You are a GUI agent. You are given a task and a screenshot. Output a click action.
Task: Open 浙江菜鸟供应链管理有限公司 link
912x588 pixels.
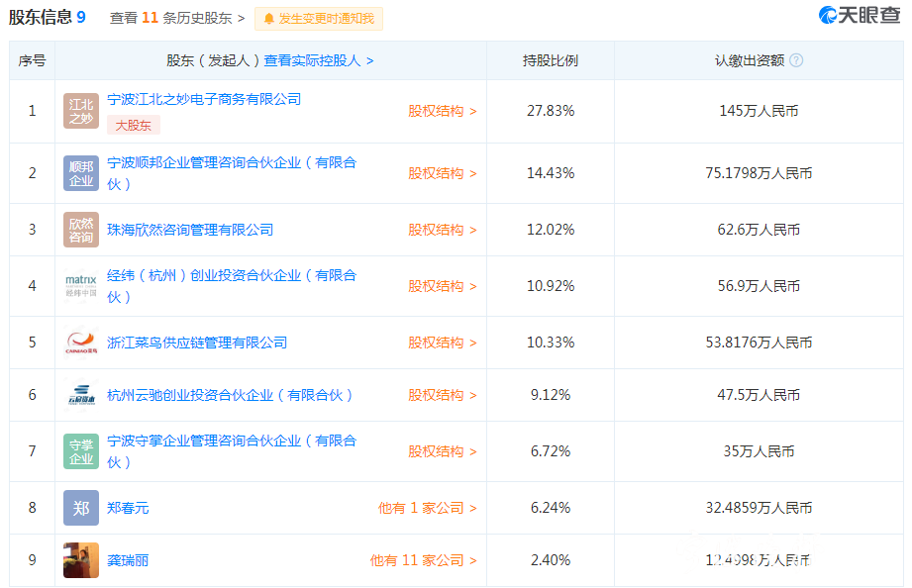coord(197,343)
